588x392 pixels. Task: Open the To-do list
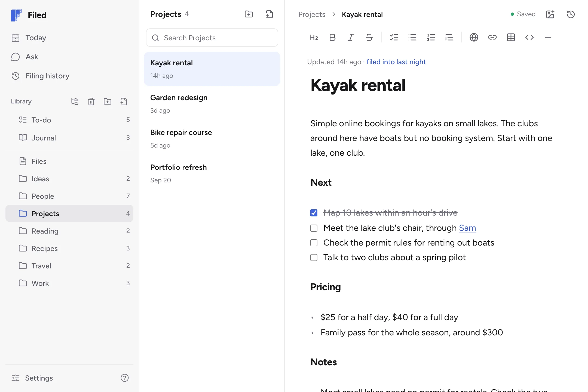(69, 120)
